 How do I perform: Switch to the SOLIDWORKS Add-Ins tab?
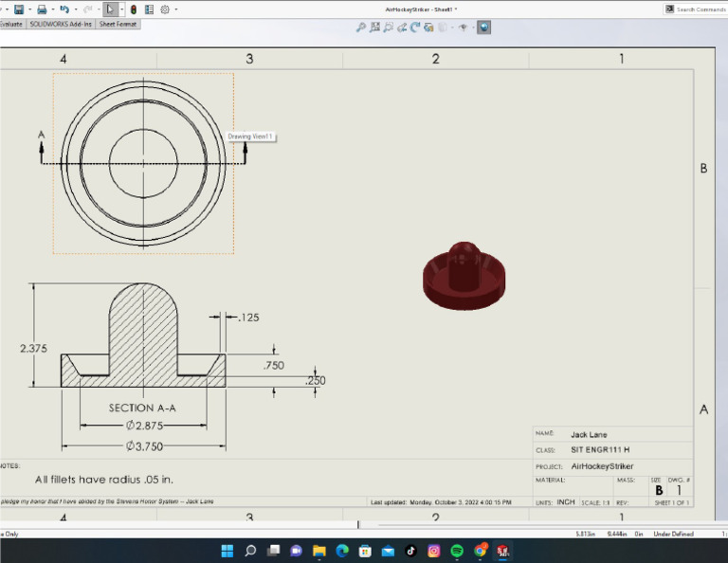[x=62, y=24]
